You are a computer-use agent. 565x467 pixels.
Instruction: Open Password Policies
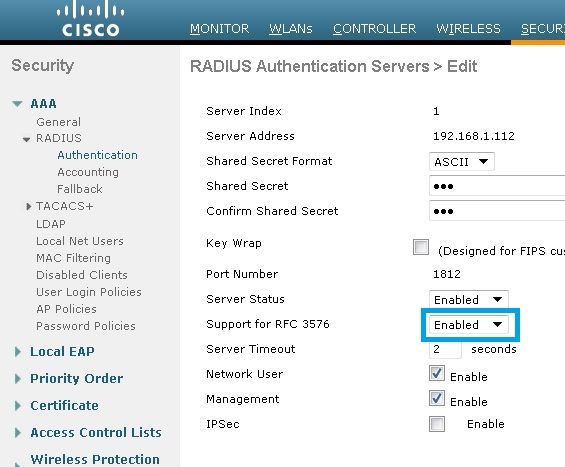[86, 326]
